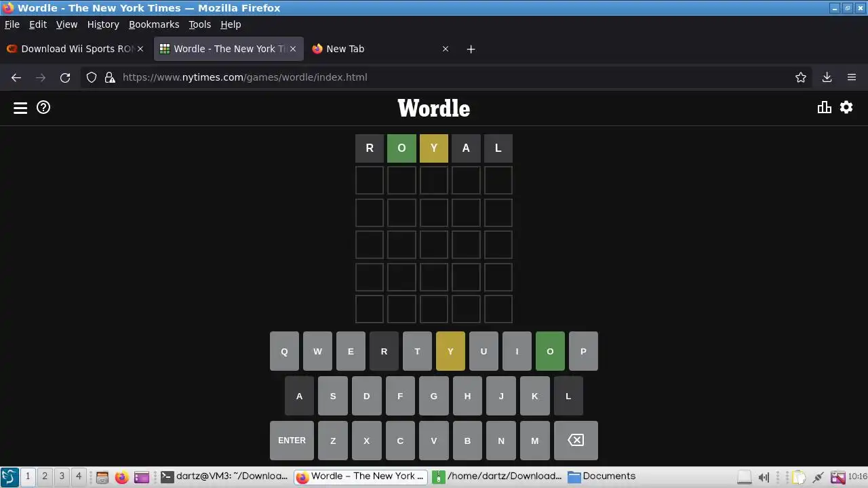Go back to the previous page
The width and height of the screenshot is (868, 488).
(x=16, y=77)
